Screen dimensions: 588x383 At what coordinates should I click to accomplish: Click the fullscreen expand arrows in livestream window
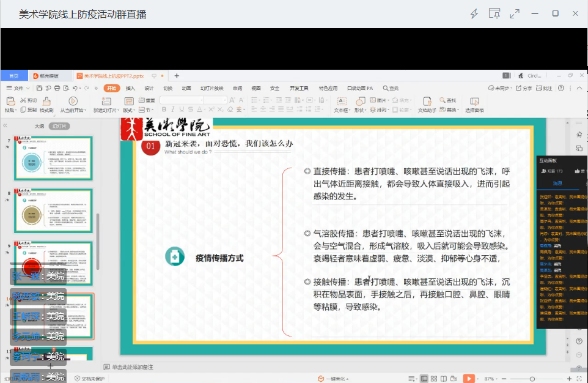515,14
